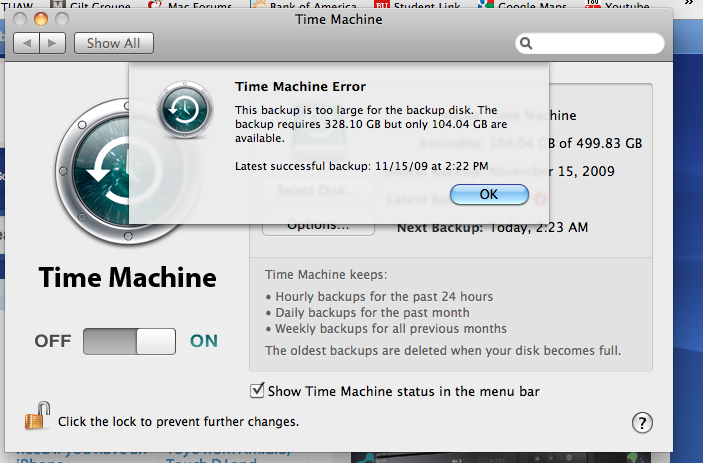Go forward with the right arrow button
The width and height of the screenshot is (703, 463).
(53, 43)
